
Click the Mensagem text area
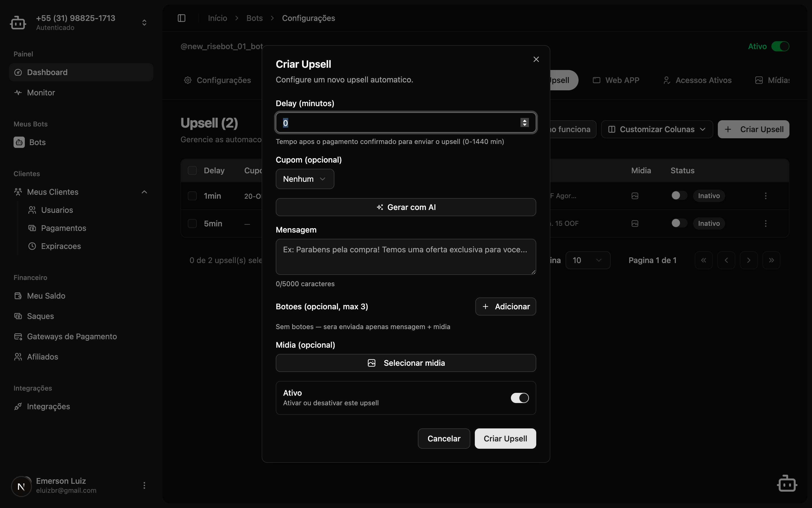406,257
